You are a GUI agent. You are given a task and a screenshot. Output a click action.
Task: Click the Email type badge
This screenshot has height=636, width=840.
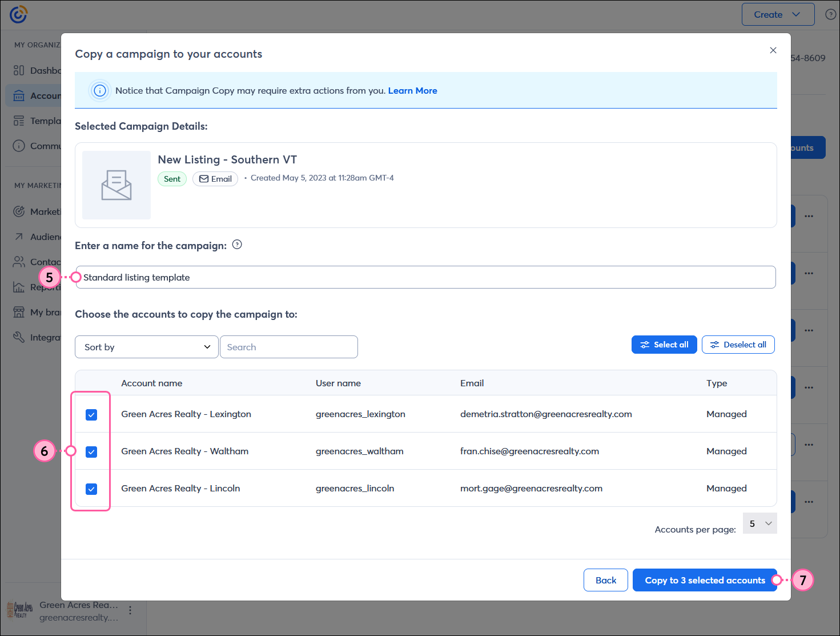pyautogui.click(x=215, y=179)
